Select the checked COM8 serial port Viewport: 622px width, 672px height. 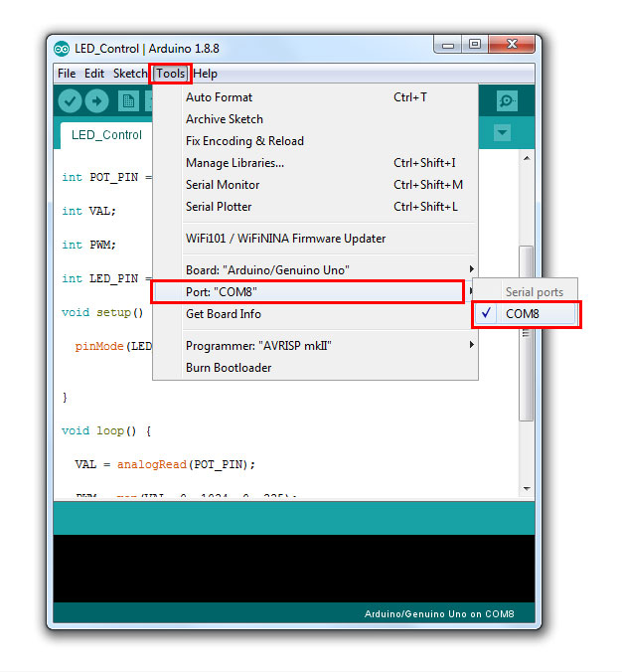pos(526,314)
